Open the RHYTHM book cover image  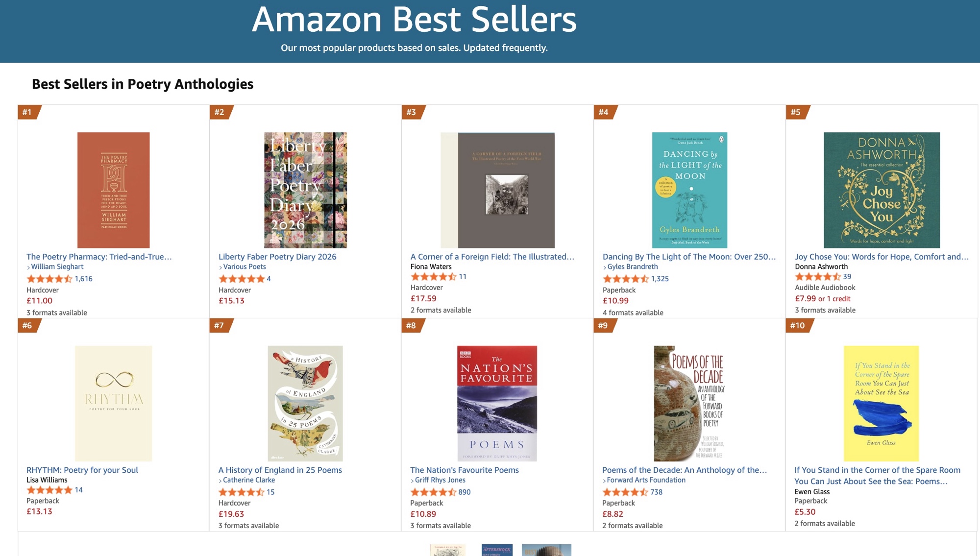point(113,403)
